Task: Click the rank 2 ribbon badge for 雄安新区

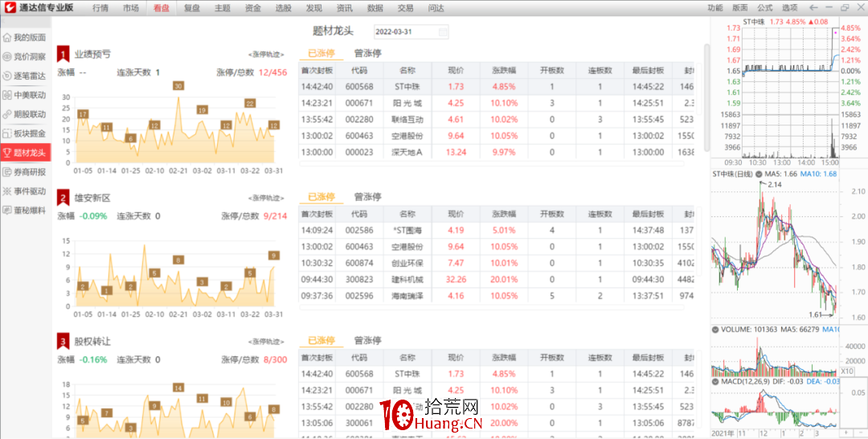Action: pyautogui.click(x=63, y=197)
